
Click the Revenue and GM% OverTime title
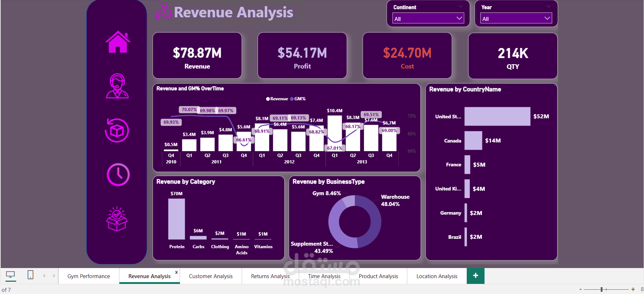pyautogui.click(x=190, y=88)
